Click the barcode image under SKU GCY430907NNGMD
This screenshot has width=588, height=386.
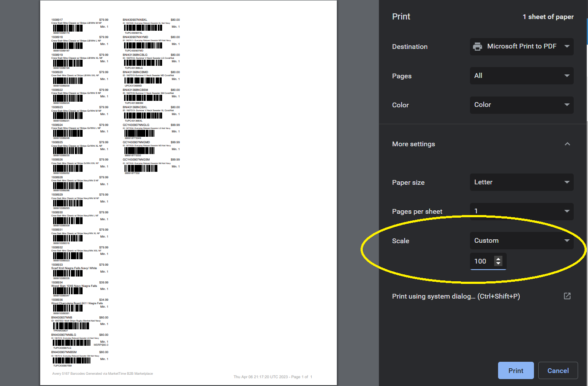[139, 151]
